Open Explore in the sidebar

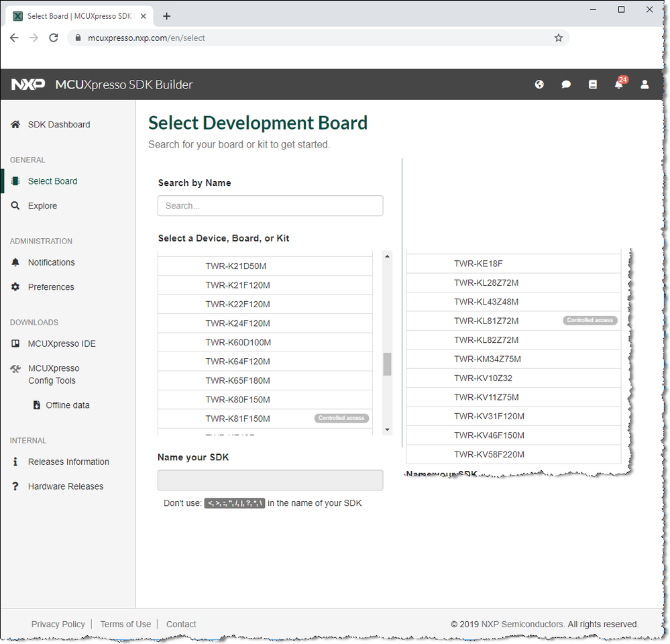pyautogui.click(x=42, y=206)
